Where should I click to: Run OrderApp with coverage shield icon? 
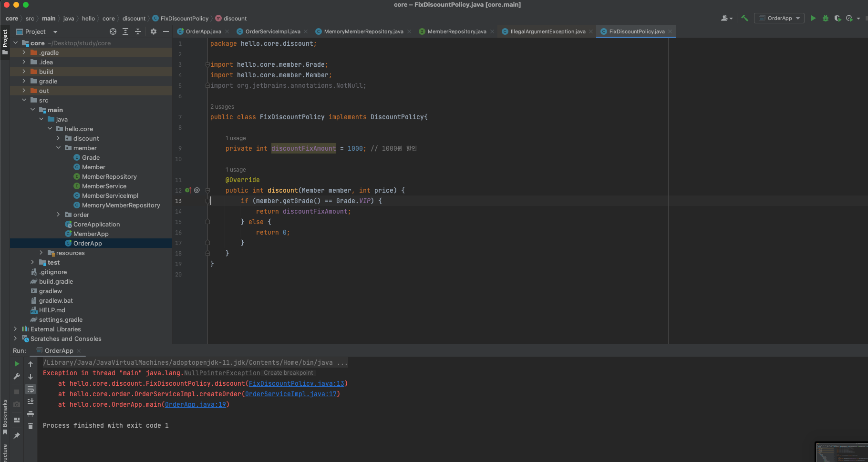tap(837, 18)
